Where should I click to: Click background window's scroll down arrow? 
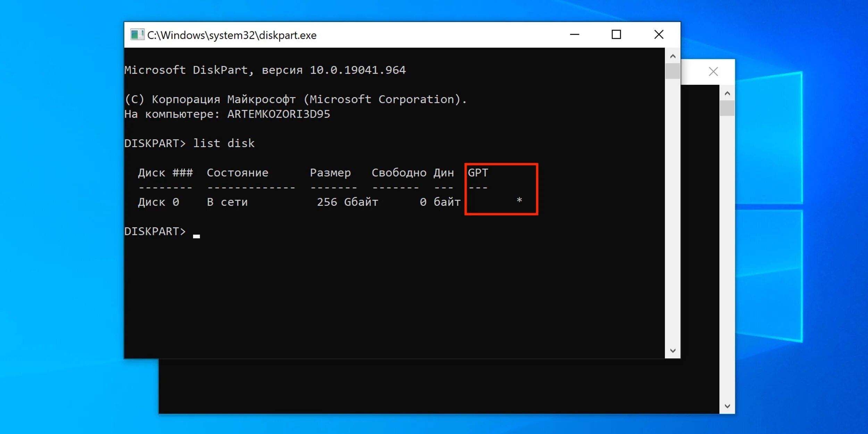coord(727,406)
